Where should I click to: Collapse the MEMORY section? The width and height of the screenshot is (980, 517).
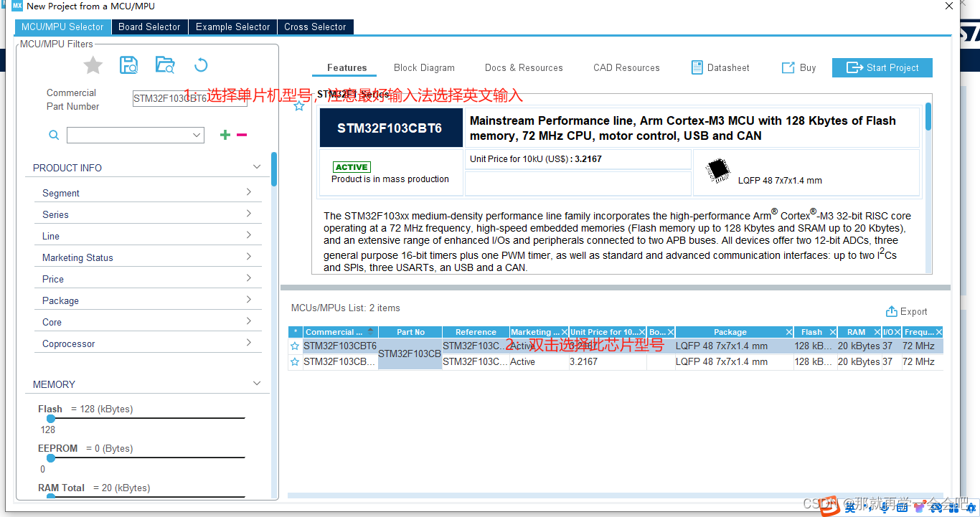coord(257,384)
